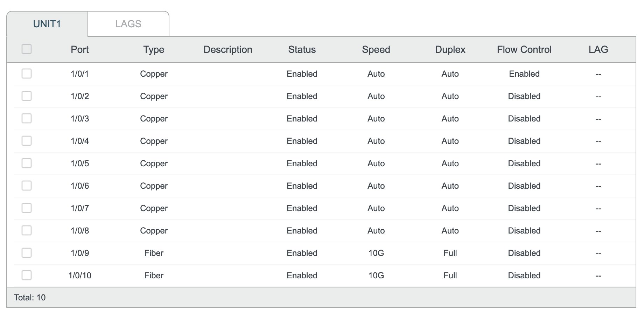Click the Description cell for port 1/0/5

tap(227, 164)
